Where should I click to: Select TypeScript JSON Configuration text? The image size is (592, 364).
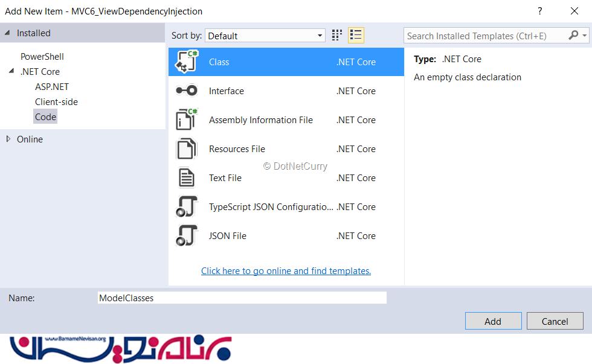[x=271, y=206]
